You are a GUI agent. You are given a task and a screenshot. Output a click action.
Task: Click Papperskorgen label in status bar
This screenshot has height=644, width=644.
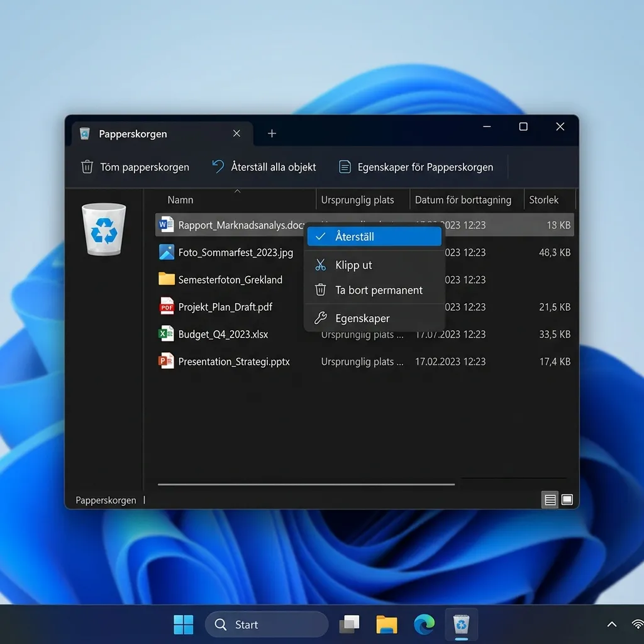[106, 500]
